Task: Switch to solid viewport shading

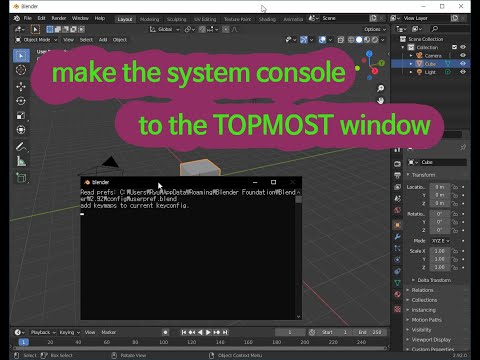Action: pos(359,40)
